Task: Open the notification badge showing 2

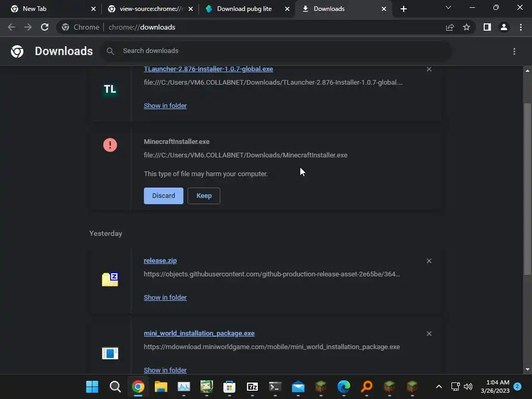Action: point(517,387)
